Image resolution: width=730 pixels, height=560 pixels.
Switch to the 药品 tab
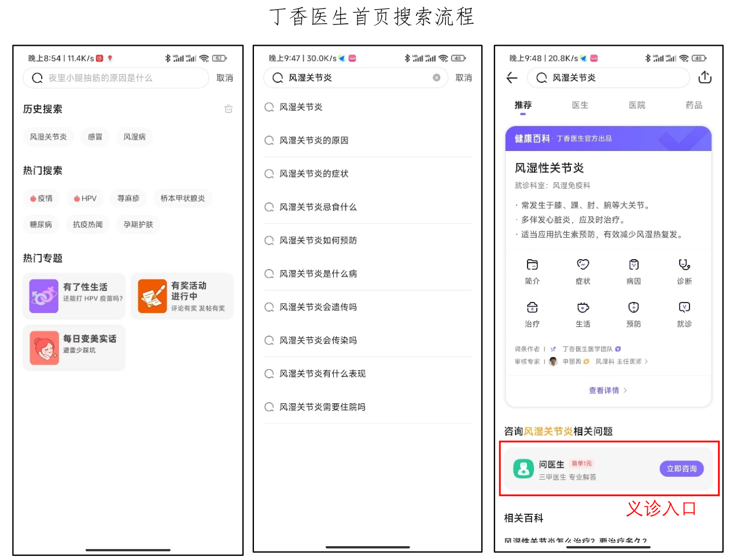(x=694, y=105)
